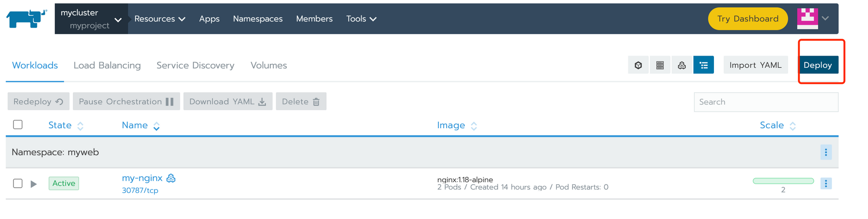Switch to the Workloads tab
868x219 pixels.
(x=35, y=65)
